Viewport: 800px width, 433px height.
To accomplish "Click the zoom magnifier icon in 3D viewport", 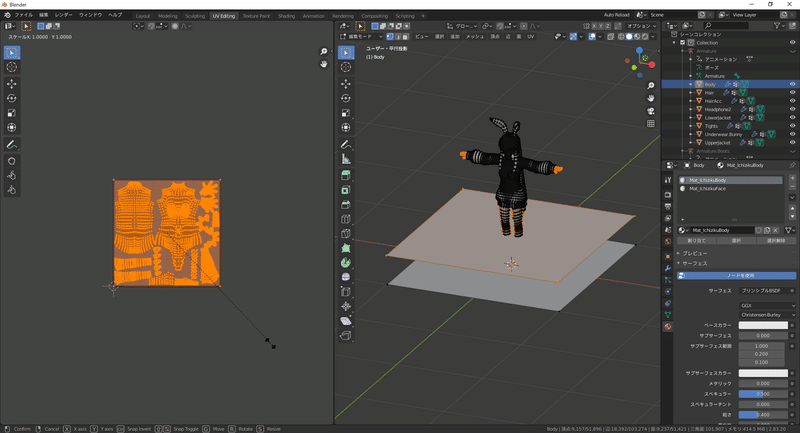I will click(651, 86).
